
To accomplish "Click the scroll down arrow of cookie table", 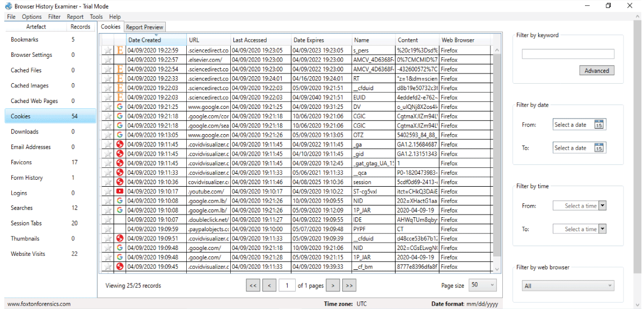I will (496, 269).
